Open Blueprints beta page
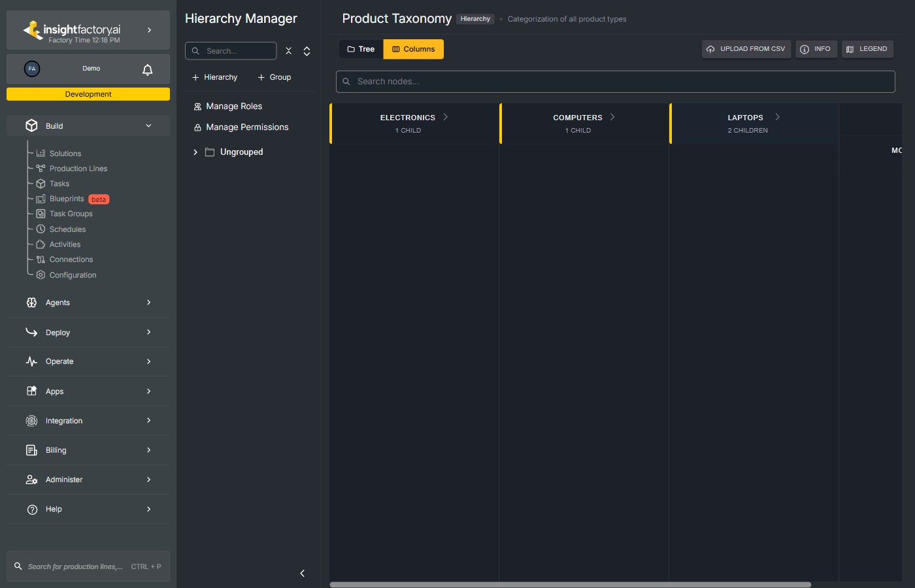Screen dimensions: 915x588 pos(67,199)
